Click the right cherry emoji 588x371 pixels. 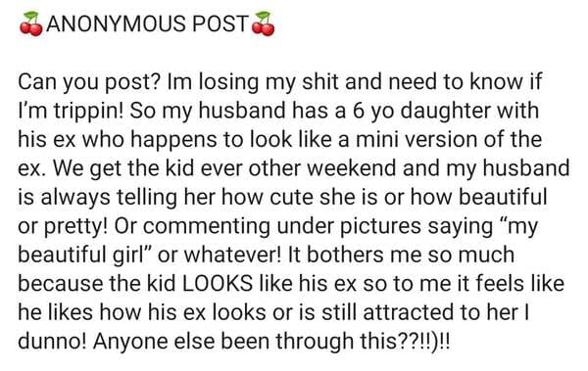263,23
